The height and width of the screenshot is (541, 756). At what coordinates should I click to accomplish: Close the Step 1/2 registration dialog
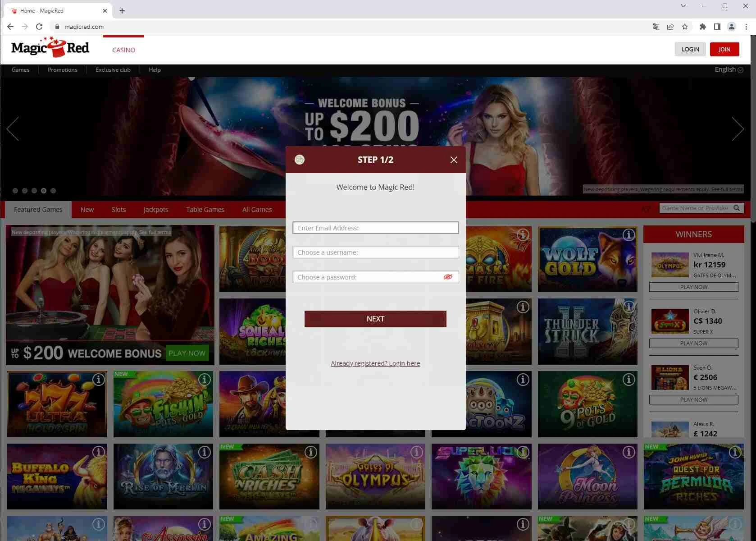454,160
